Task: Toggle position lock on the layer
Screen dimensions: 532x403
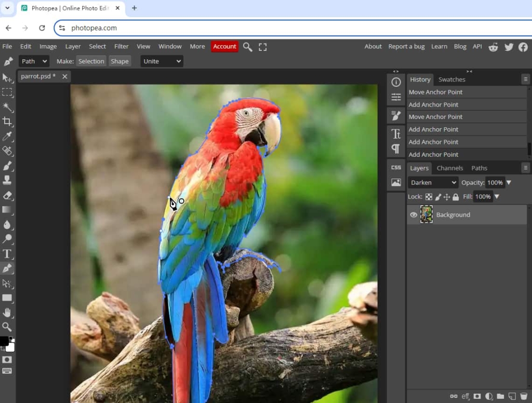Action: point(446,196)
